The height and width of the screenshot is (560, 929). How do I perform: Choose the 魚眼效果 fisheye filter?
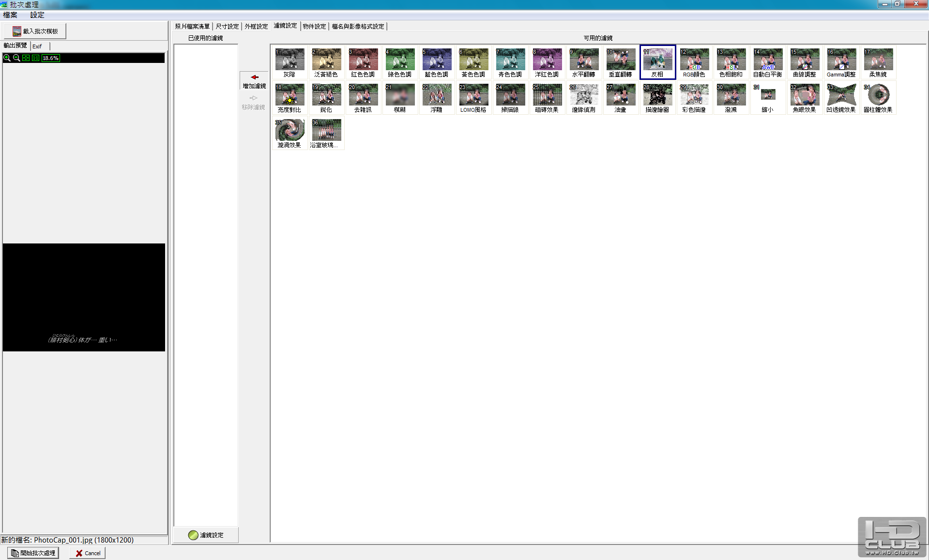[x=805, y=98]
